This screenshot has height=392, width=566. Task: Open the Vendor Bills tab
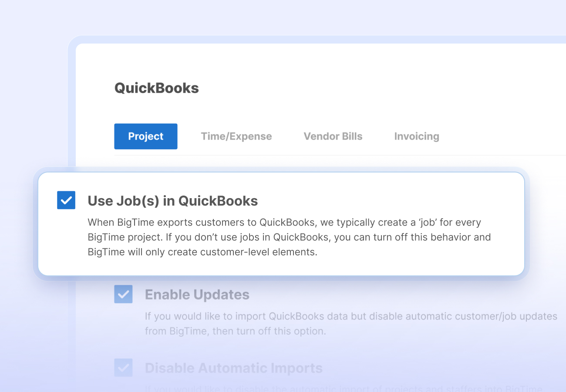pyautogui.click(x=333, y=136)
